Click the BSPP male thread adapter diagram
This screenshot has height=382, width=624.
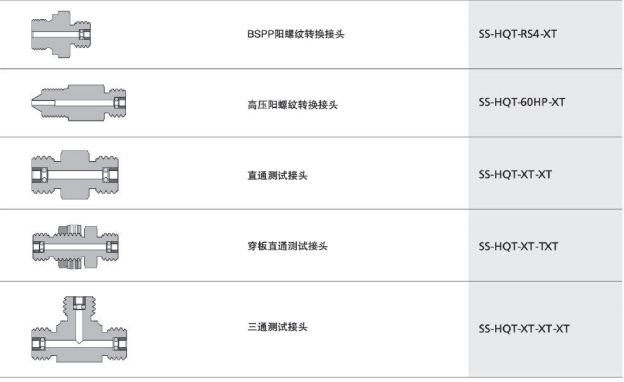coord(61,34)
